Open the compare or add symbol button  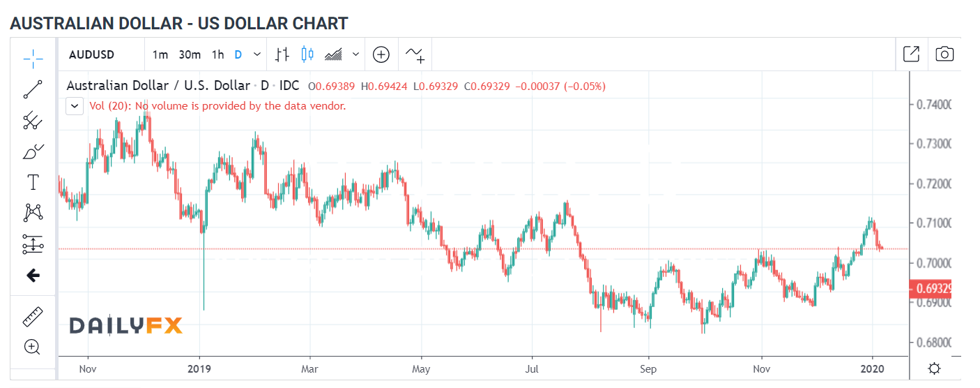[381, 54]
